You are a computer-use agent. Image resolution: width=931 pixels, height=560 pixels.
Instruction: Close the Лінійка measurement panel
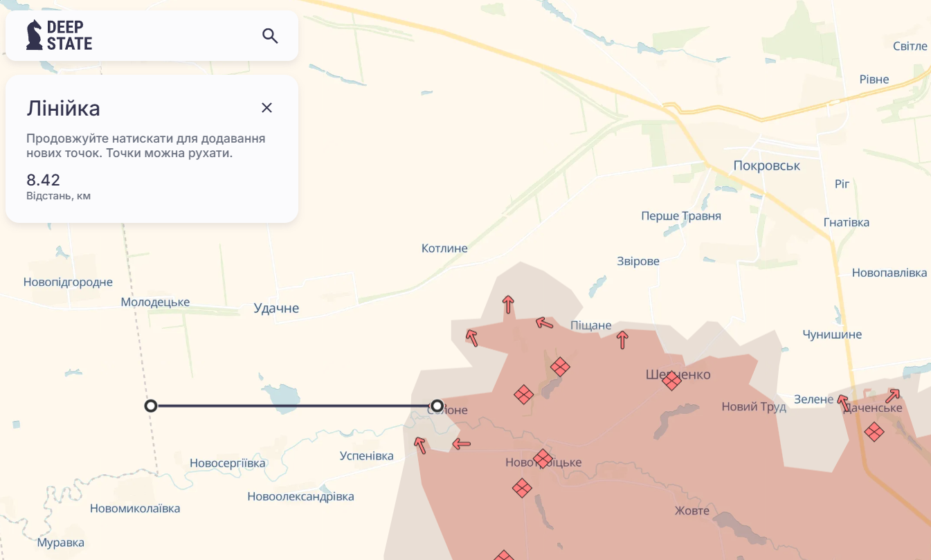(267, 107)
